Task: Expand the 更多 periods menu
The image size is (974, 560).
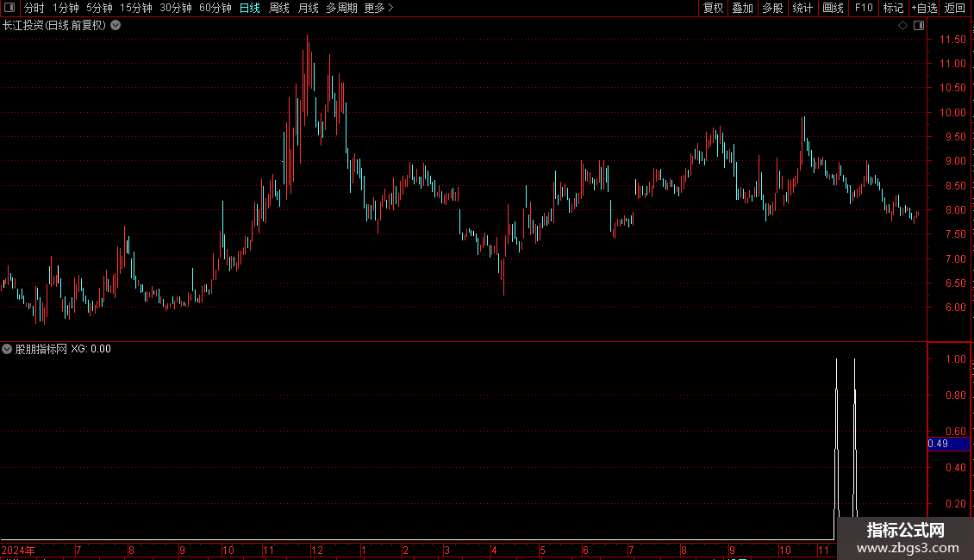Action: (x=378, y=8)
